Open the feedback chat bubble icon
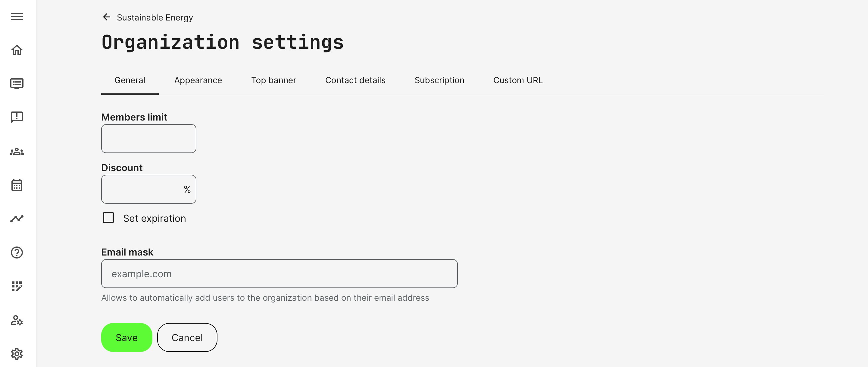 click(x=17, y=117)
